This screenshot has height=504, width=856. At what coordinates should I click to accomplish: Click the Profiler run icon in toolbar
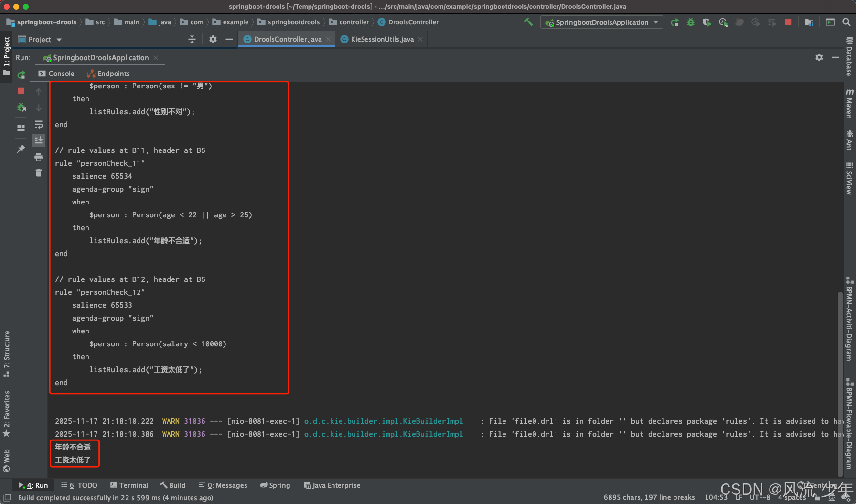point(723,22)
